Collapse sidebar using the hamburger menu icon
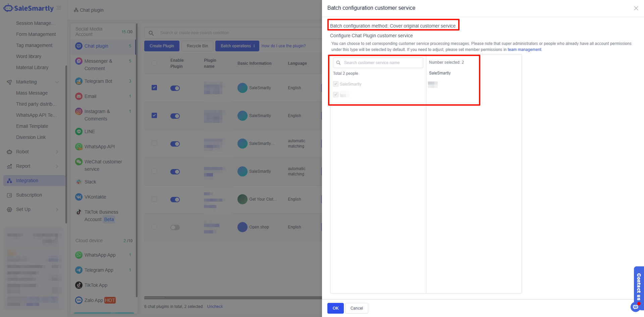The height and width of the screenshot is (317, 644). tap(59, 8)
